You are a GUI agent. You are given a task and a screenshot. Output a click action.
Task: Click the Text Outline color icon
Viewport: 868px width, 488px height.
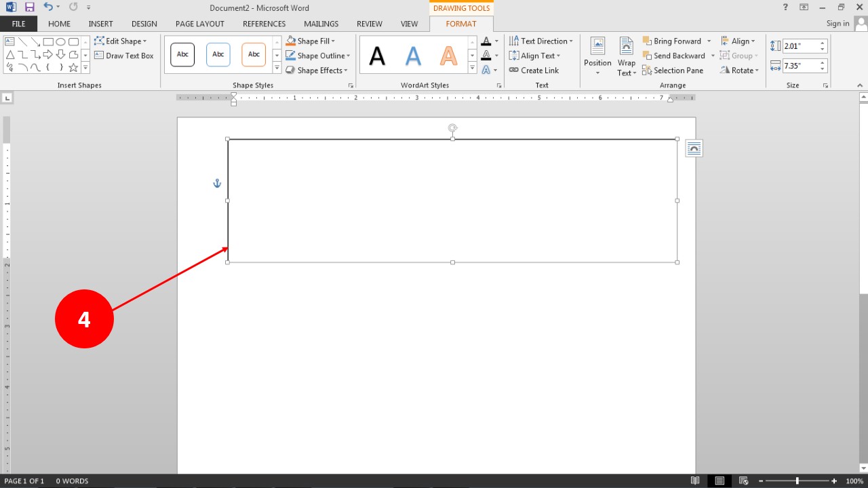coord(486,56)
